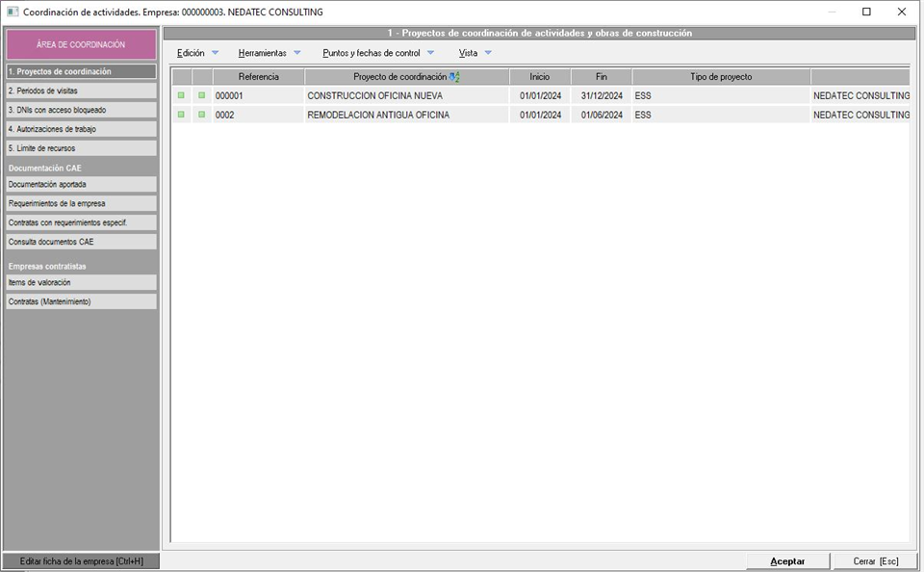Click Cerrar [Esc] button
The height and width of the screenshot is (572, 924).
876,560
